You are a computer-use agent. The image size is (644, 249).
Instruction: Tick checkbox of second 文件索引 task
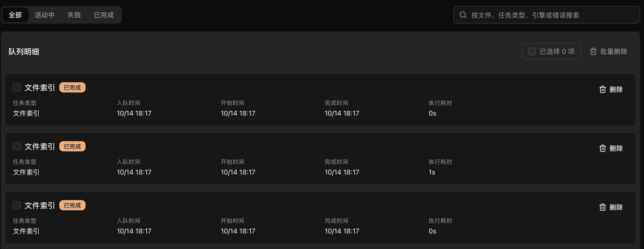click(17, 146)
